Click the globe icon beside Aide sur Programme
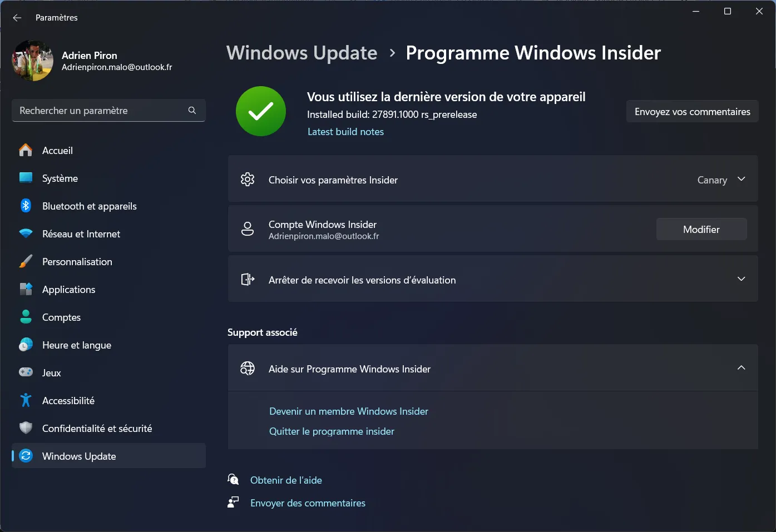Image resolution: width=776 pixels, height=532 pixels. click(248, 368)
